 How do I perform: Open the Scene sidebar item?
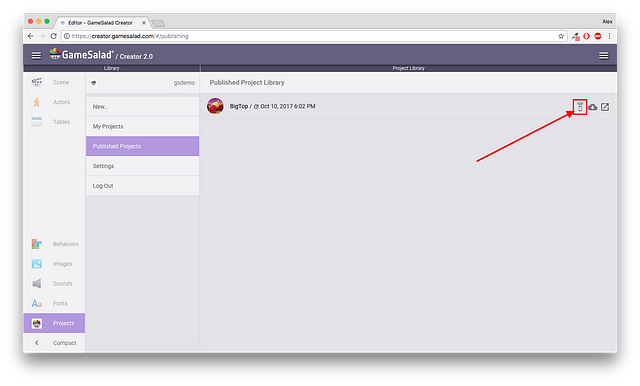54,82
